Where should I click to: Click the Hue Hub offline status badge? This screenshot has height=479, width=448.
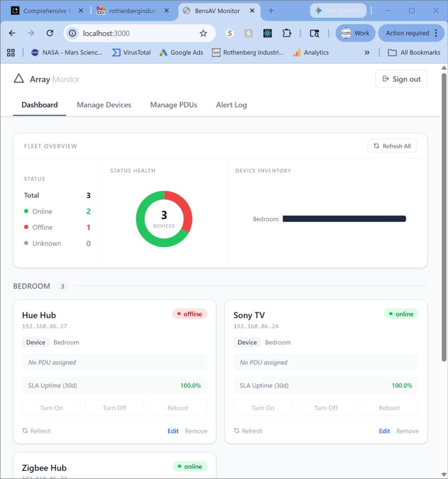[x=190, y=314]
